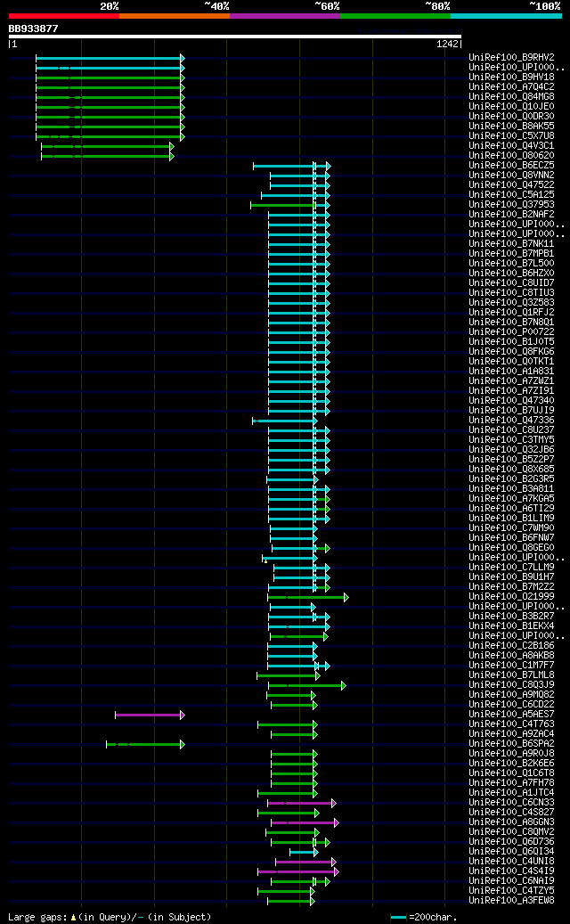The width and height of the screenshot is (570, 924).
Task: Select the UniRef100_A6TI29 label
Action: (511, 508)
